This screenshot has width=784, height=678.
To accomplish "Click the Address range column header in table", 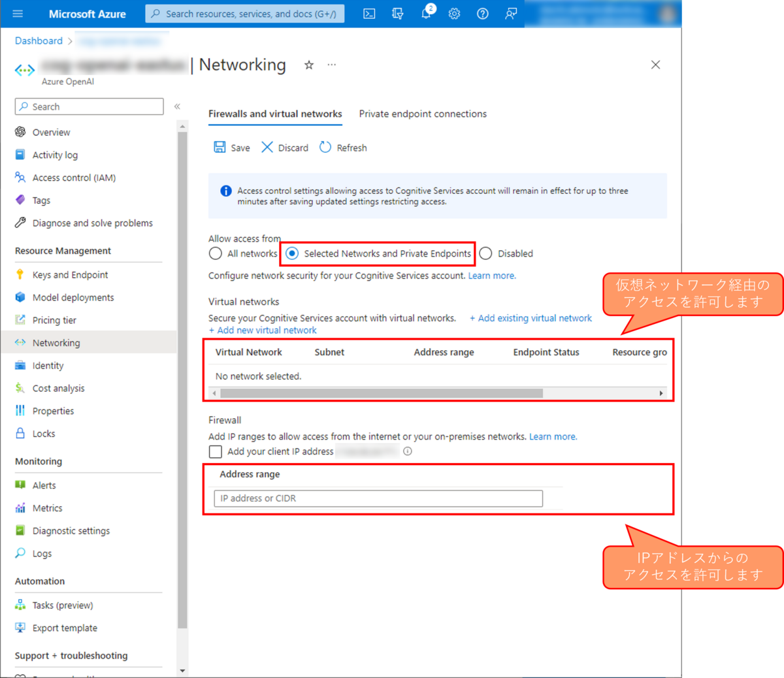I will 444,352.
